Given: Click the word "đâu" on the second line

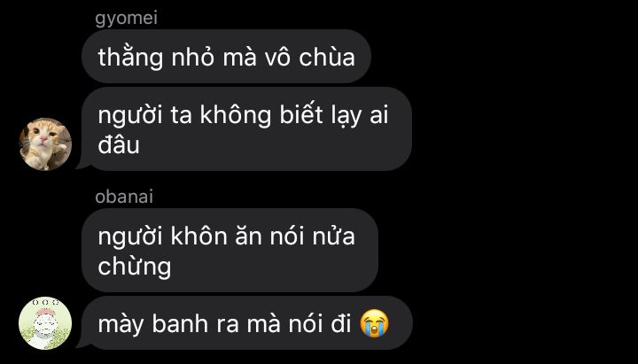Looking at the screenshot, I should 119,144.
